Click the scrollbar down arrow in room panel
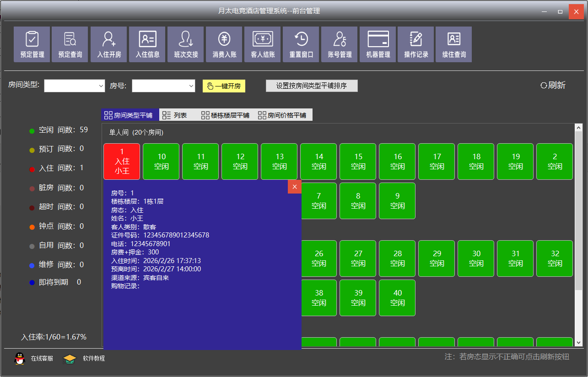The image size is (588, 377). (x=578, y=342)
